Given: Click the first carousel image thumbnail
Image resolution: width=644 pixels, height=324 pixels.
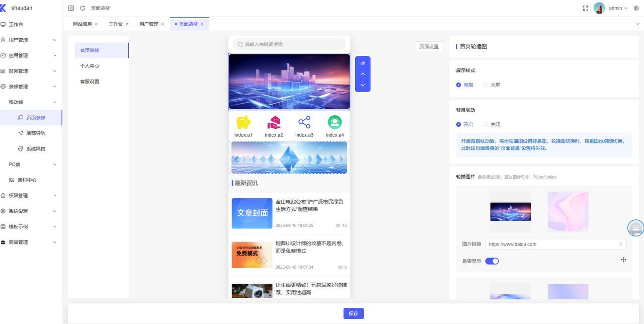Looking at the screenshot, I should click(x=510, y=211).
